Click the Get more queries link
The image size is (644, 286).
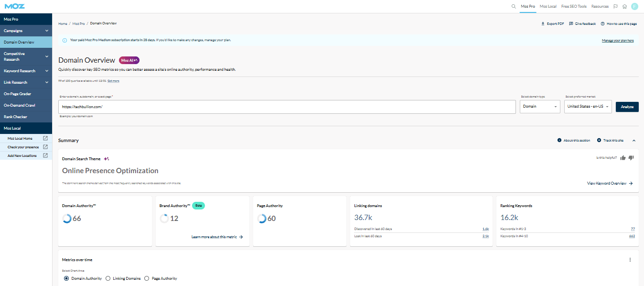tap(113, 81)
